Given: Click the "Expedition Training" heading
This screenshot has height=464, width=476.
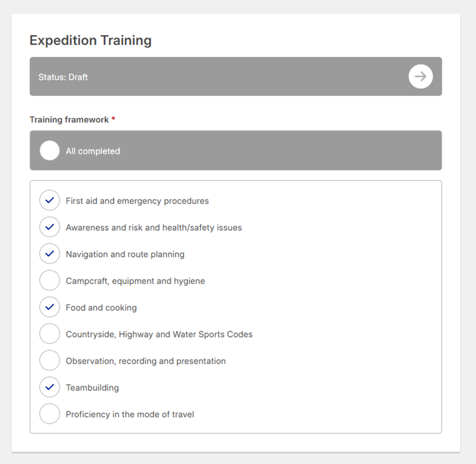Looking at the screenshot, I should click(x=90, y=41).
